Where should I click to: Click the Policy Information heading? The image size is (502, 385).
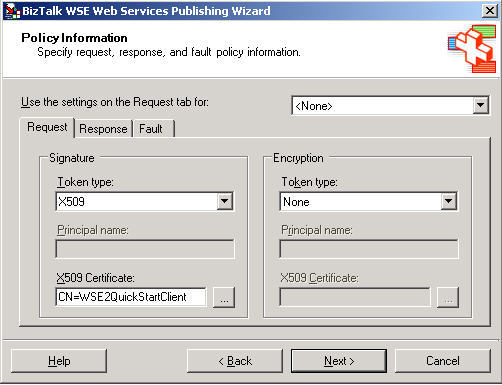[74, 38]
